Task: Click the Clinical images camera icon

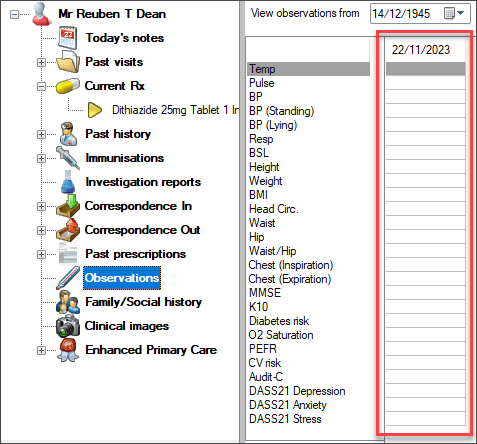Action: pyautogui.click(x=68, y=326)
